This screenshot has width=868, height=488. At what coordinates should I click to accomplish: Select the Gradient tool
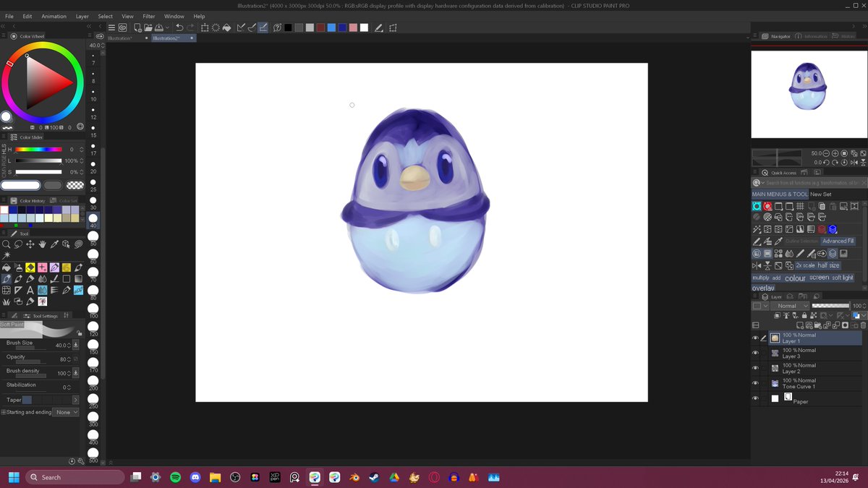[x=78, y=278]
